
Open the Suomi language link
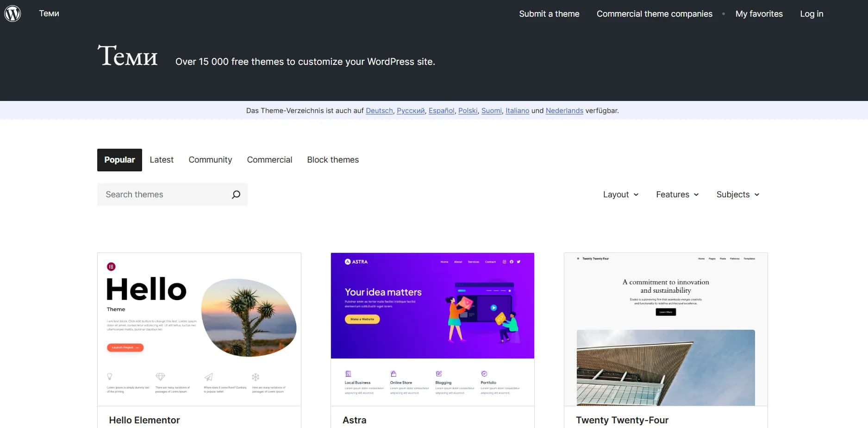(x=491, y=111)
